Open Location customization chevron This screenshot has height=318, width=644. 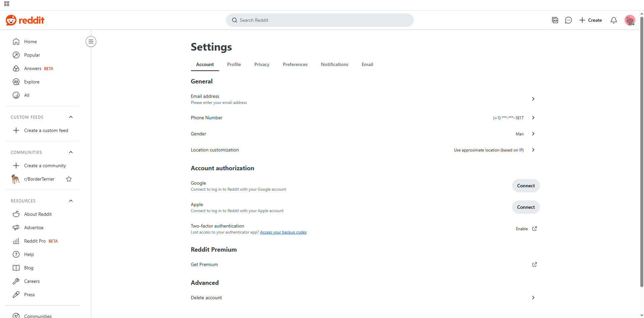coord(533,150)
